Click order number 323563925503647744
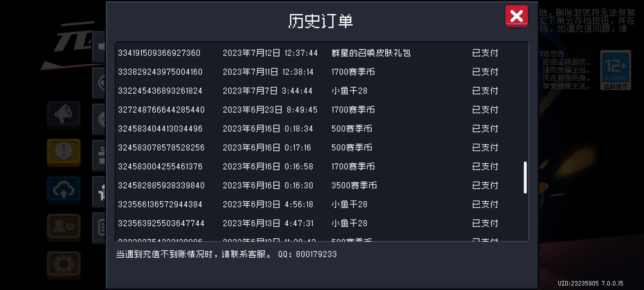 click(161, 223)
